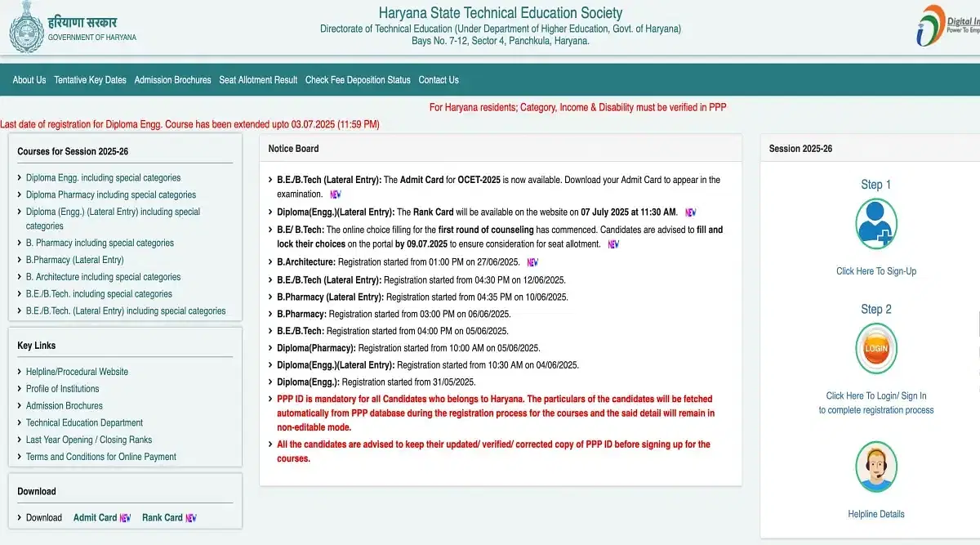Click the first round of counseling notice
Viewport: 980px width, 545px height.
click(x=500, y=237)
